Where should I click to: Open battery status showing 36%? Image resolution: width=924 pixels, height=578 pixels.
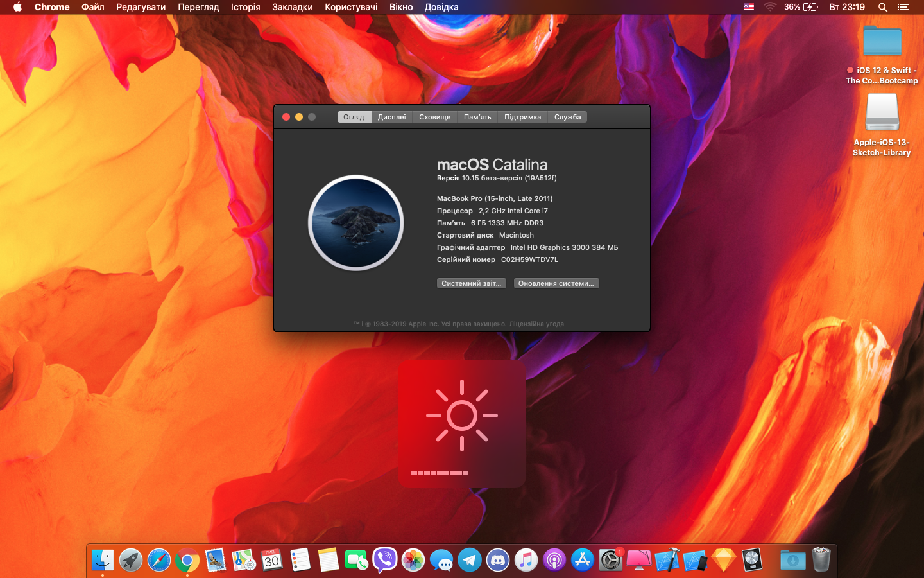click(801, 7)
